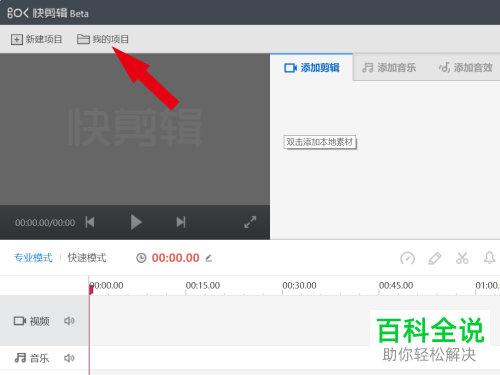Viewport: 500px width, 375px height.
Task: Click the play button in preview
Action: pyautogui.click(x=136, y=222)
